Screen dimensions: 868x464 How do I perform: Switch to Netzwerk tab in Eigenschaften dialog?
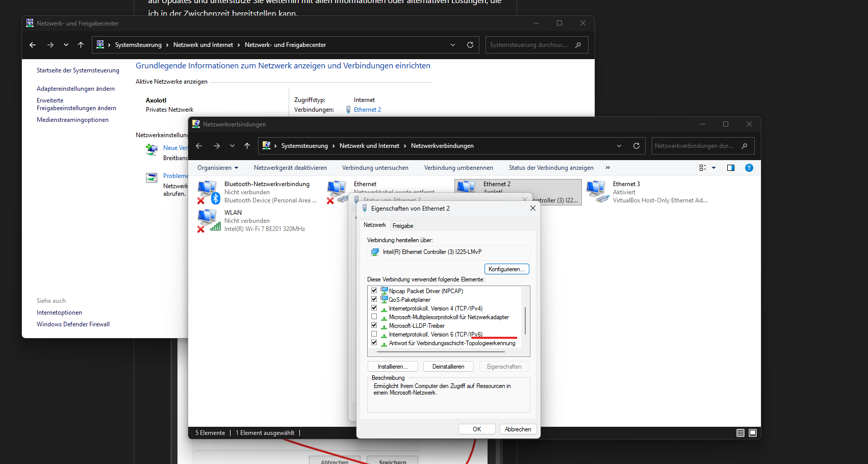(375, 225)
